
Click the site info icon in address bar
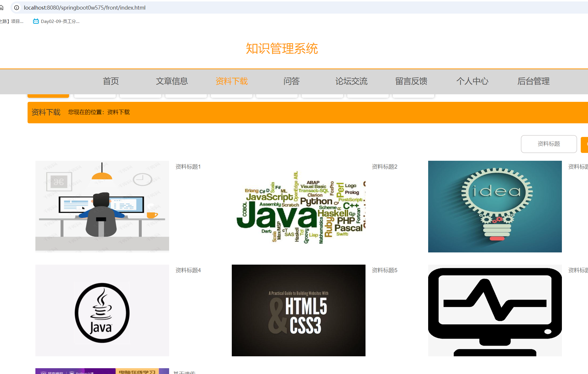pos(17,8)
